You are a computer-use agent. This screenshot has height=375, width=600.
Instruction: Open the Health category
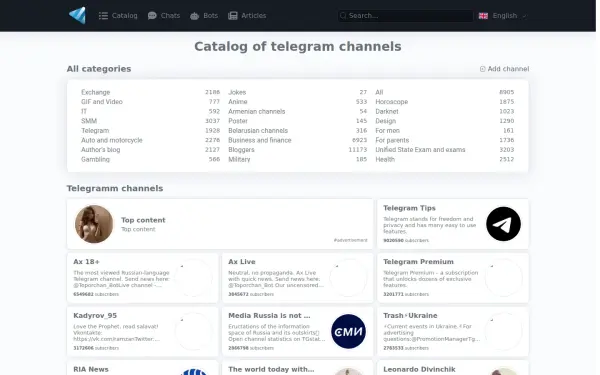(385, 159)
